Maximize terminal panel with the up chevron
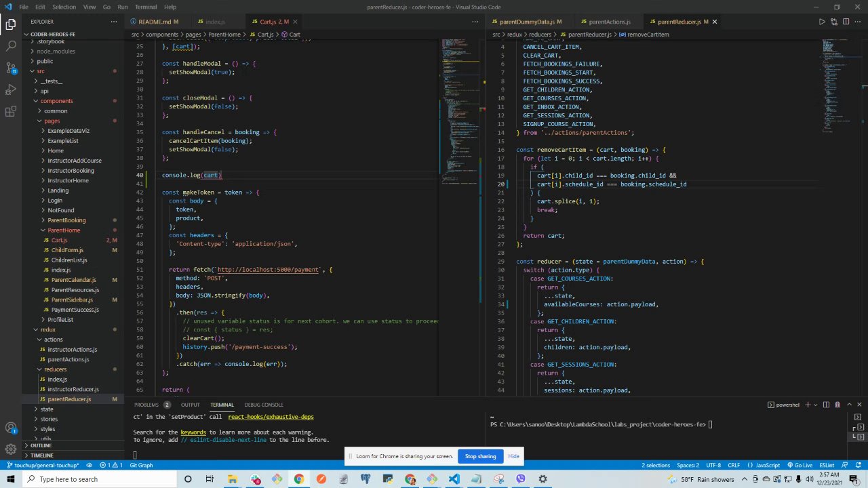 [850, 405]
